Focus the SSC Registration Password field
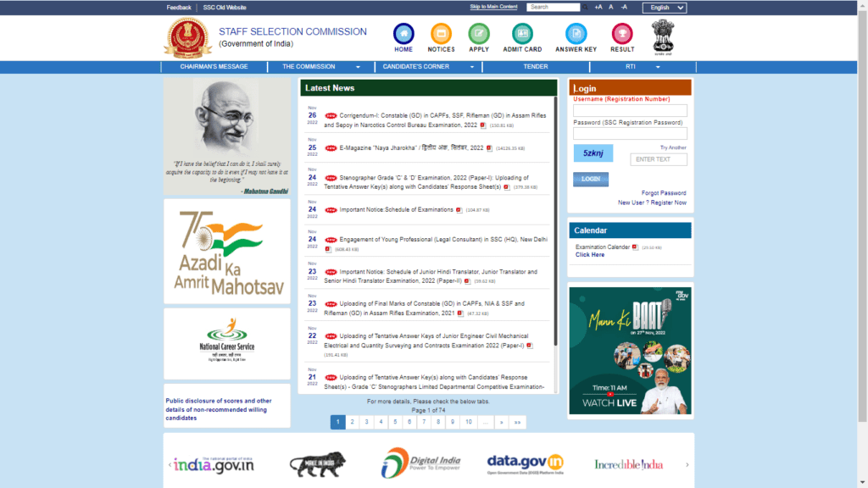868x488 pixels. 630,133
